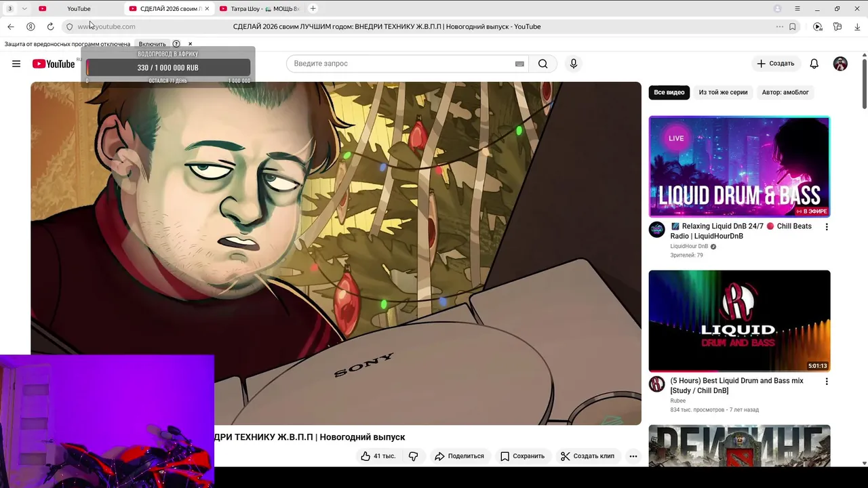Reload the page with the refresh icon

(50, 26)
